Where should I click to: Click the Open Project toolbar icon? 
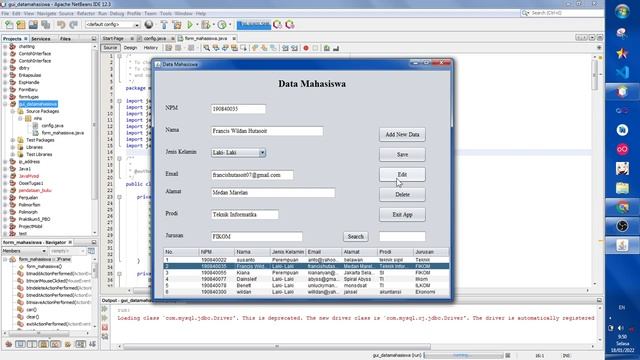(33, 25)
